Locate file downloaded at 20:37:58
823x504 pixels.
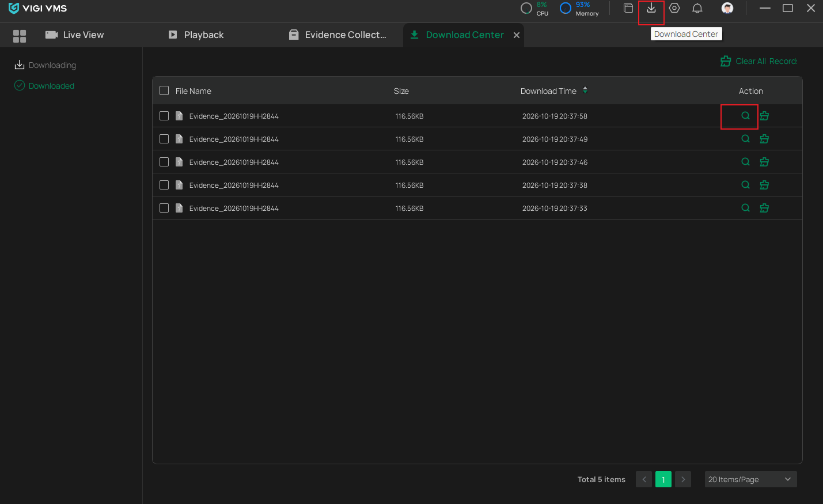click(x=745, y=116)
